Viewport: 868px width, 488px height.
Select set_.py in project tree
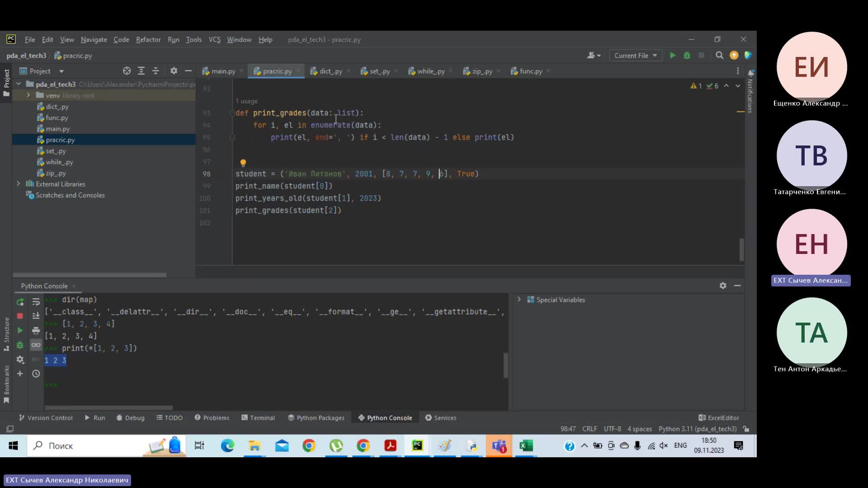pyautogui.click(x=56, y=151)
